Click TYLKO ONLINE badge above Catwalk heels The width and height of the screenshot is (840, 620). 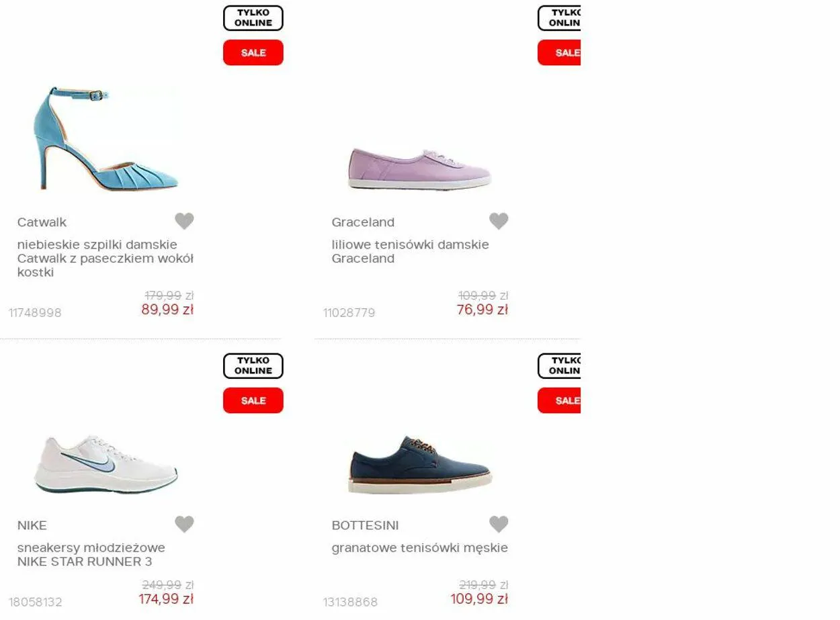click(253, 18)
